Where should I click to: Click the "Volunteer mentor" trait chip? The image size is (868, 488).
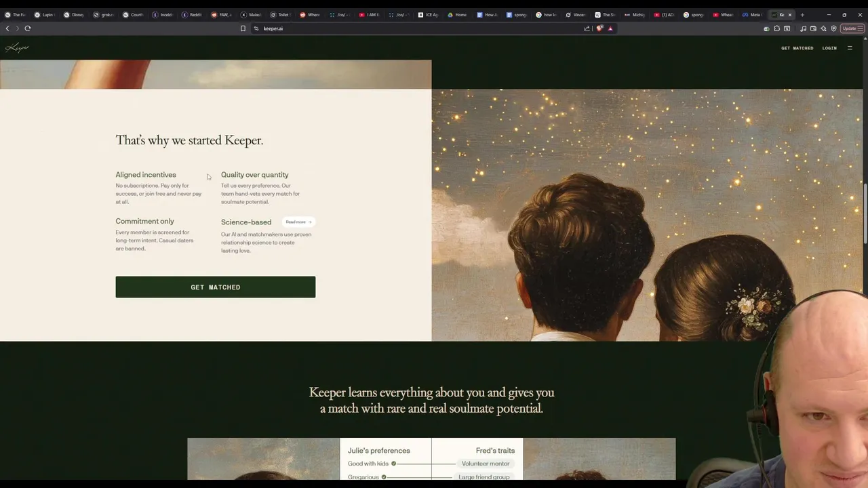pos(486,464)
